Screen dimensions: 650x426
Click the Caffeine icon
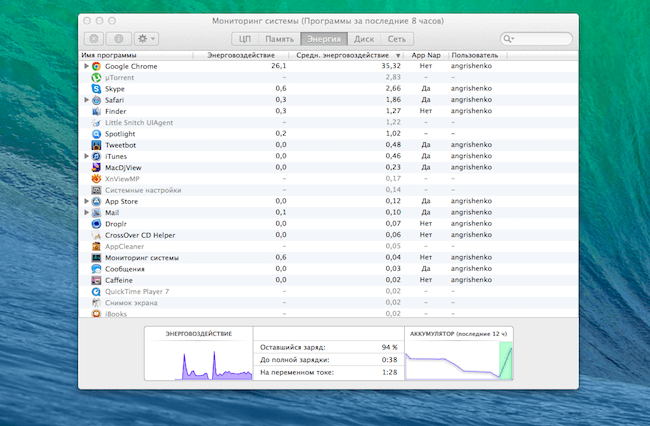click(96, 280)
